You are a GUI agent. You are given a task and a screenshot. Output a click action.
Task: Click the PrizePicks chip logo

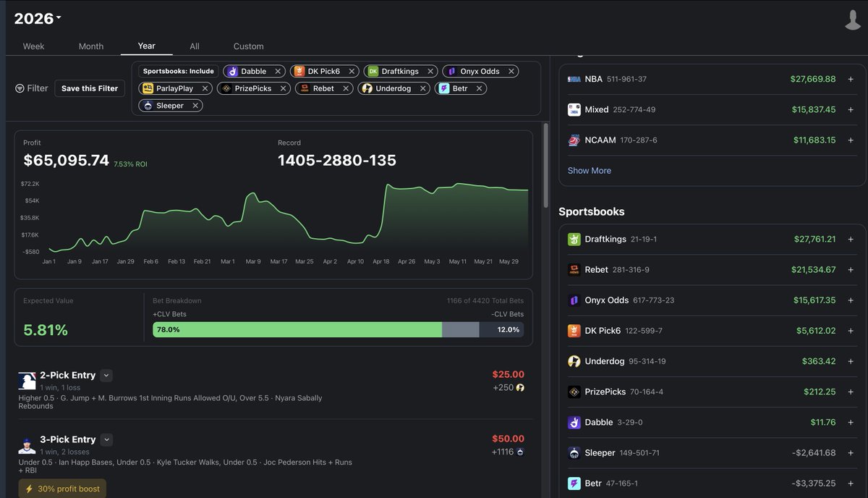tap(226, 88)
